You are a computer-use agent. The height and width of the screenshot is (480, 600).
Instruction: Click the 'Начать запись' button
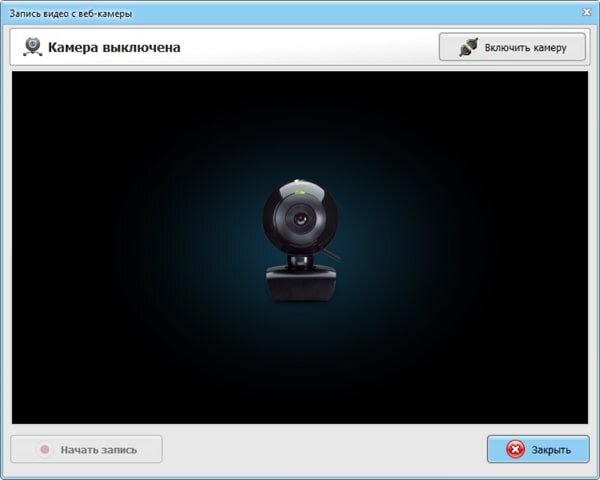click(x=86, y=449)
